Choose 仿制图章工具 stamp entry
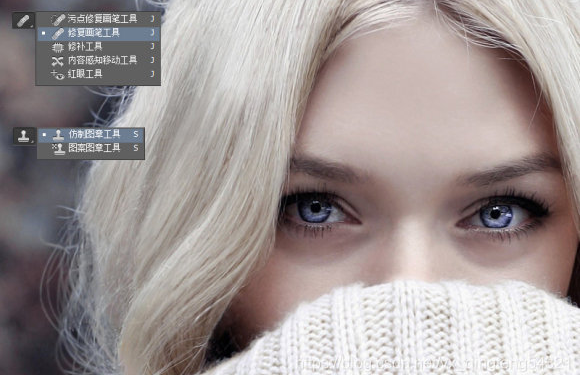Viewport: 584px width, 375px height. coord(91,134)
